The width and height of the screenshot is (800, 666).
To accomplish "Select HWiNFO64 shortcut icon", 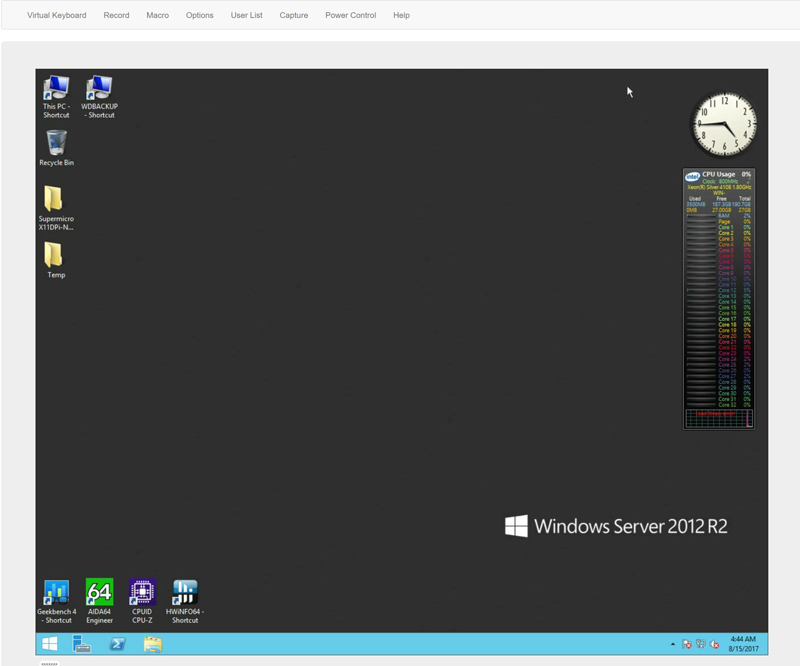I will [x=185, y=602].
